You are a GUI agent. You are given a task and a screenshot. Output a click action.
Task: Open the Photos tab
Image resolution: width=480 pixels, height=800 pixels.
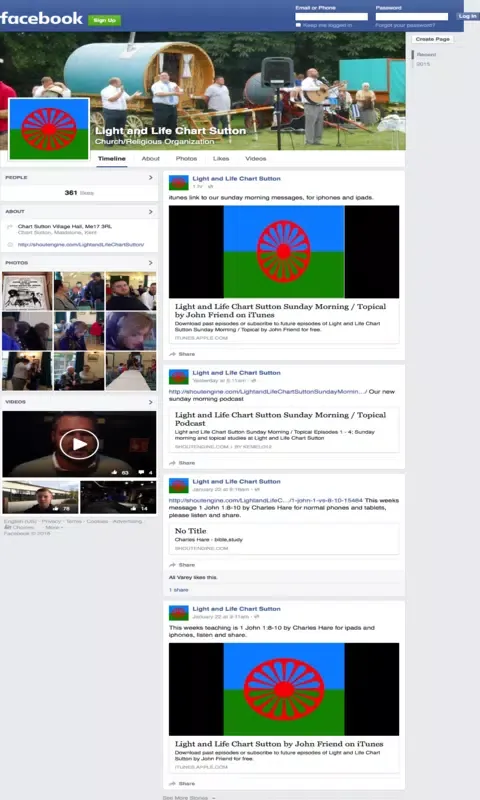[x=186, y=159]
